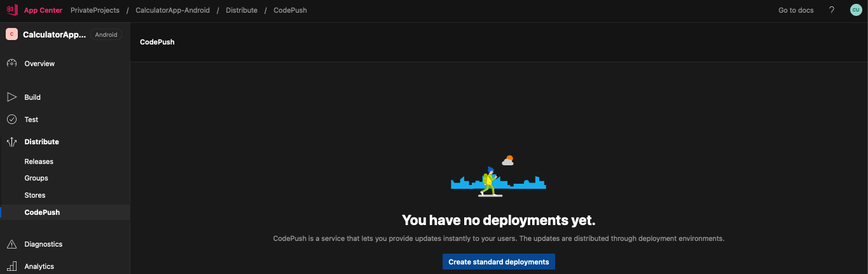The image size is (868, 274).
Task: Click the Distribute arrows icon
Action: 11,142
